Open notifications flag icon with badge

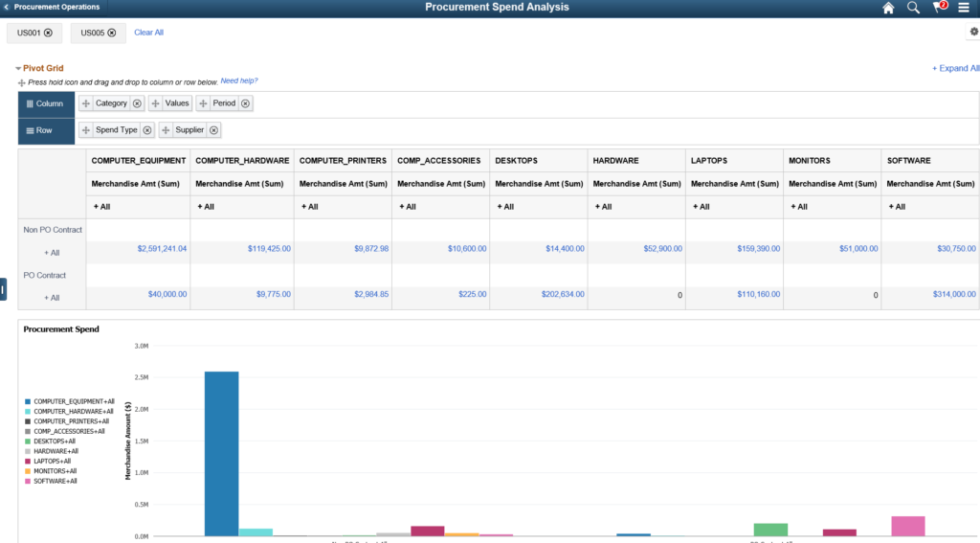tap(940, 7)
